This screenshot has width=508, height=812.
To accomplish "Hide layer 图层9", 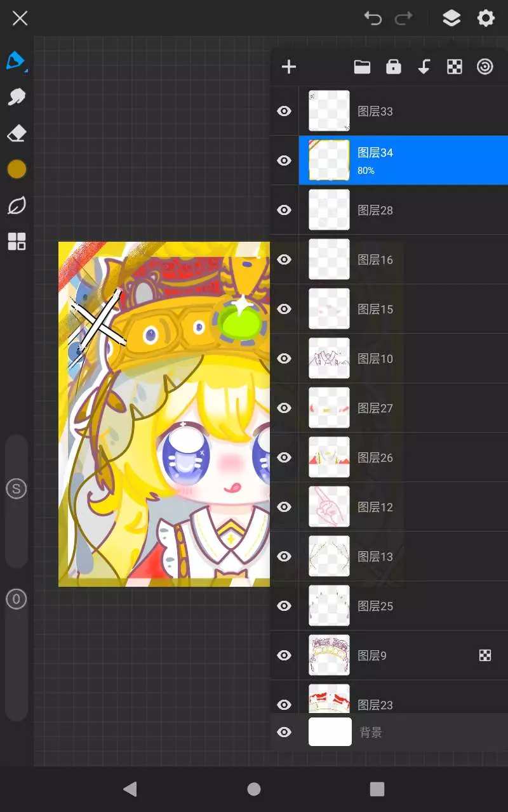I will click(x=284, y=655).
